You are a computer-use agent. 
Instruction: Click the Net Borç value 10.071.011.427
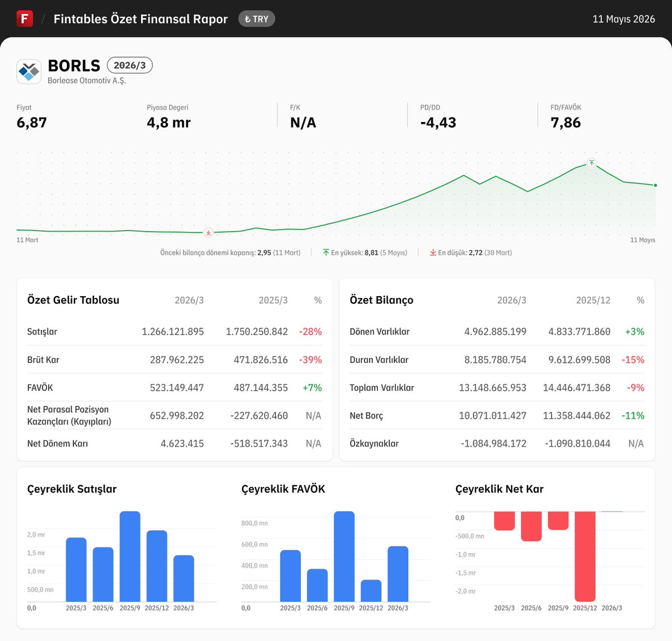493,415
